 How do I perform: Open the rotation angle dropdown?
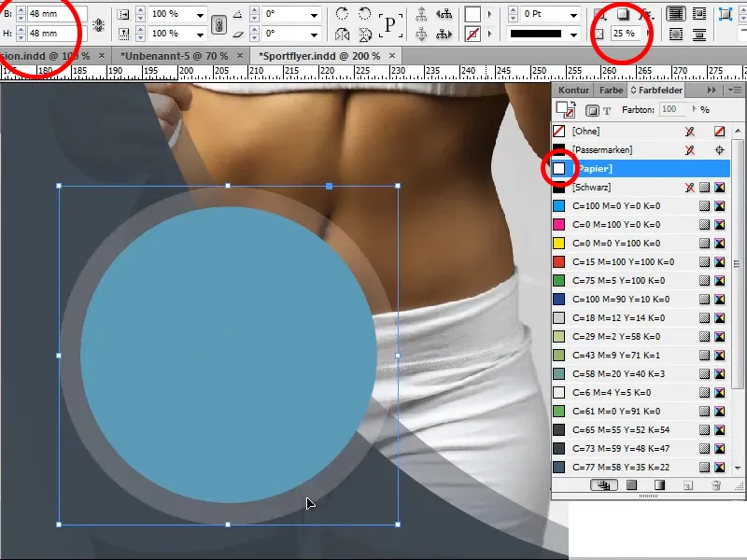pyautogui.click(x=314, y=15)
